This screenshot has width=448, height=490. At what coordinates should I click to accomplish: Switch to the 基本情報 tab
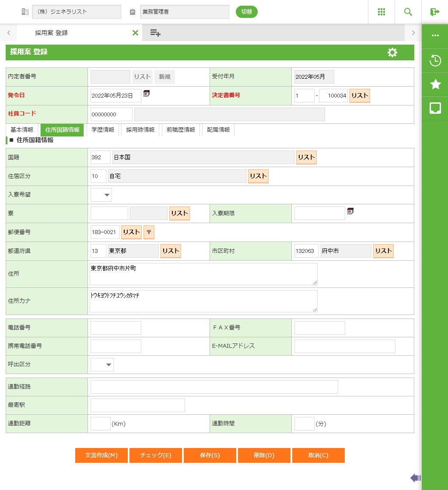click(22, 130)
